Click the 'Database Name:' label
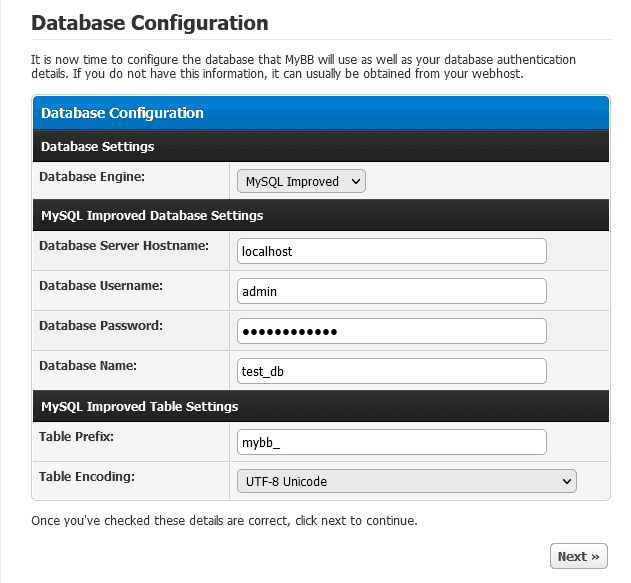Viewport: 631px width, 583px height. point(88,365)
